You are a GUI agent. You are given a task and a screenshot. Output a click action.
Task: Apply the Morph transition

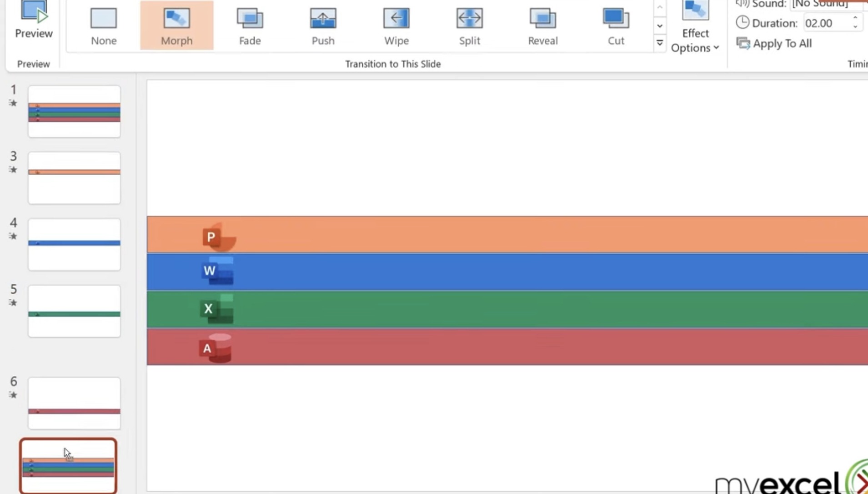pos(176,26)
